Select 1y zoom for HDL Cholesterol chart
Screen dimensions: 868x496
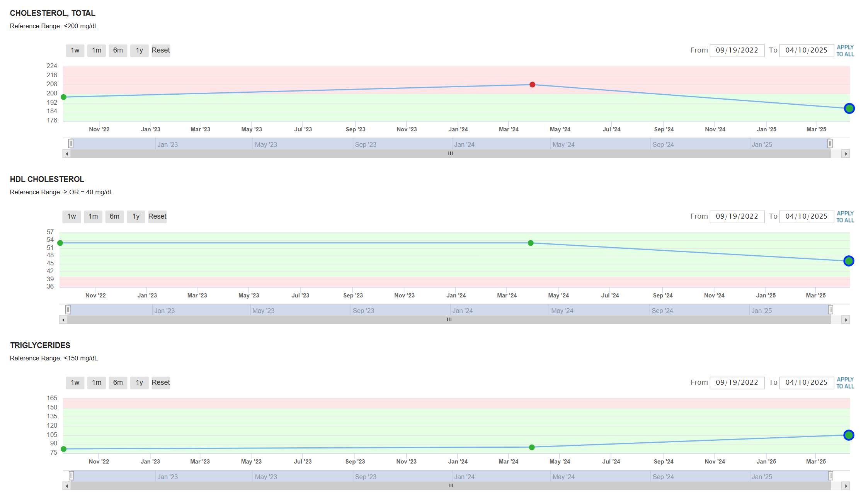136,217
